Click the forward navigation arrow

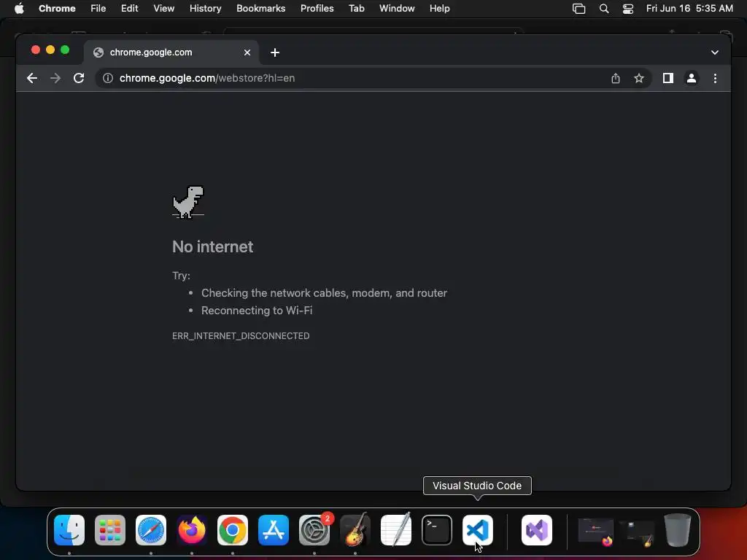pos(55,78)
